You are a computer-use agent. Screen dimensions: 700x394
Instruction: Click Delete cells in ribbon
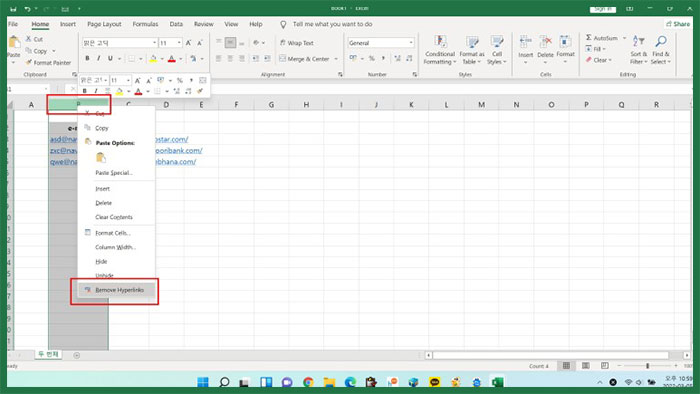click(x=545, y=50)
